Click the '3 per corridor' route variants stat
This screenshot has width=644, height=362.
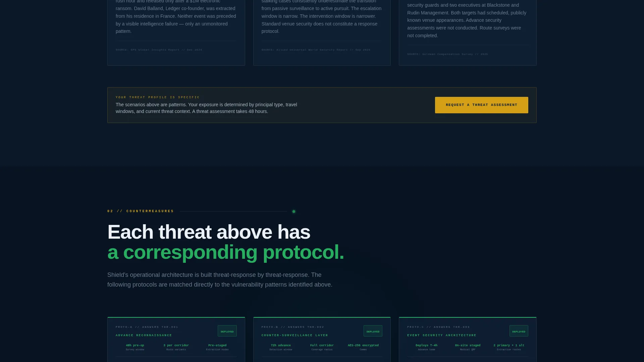coord(176,347)
